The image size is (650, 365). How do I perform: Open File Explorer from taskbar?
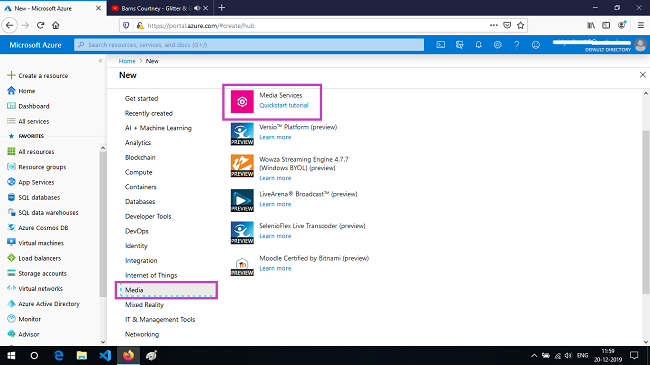tap(82, 355)
